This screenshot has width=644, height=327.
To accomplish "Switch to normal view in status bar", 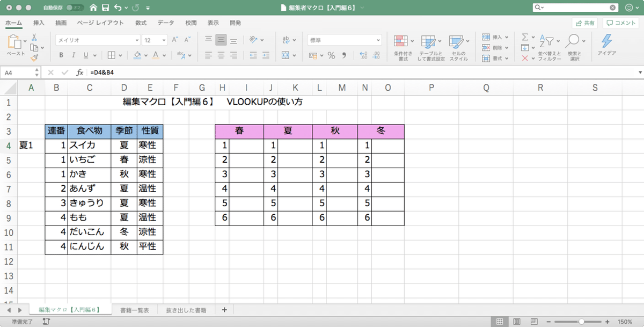I will point(500,322).
